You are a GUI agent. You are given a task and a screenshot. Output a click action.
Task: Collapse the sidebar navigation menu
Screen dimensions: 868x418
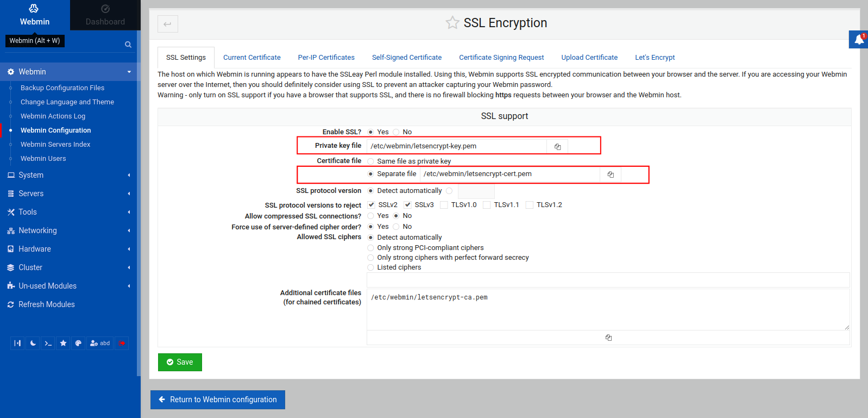pos(17,343)
